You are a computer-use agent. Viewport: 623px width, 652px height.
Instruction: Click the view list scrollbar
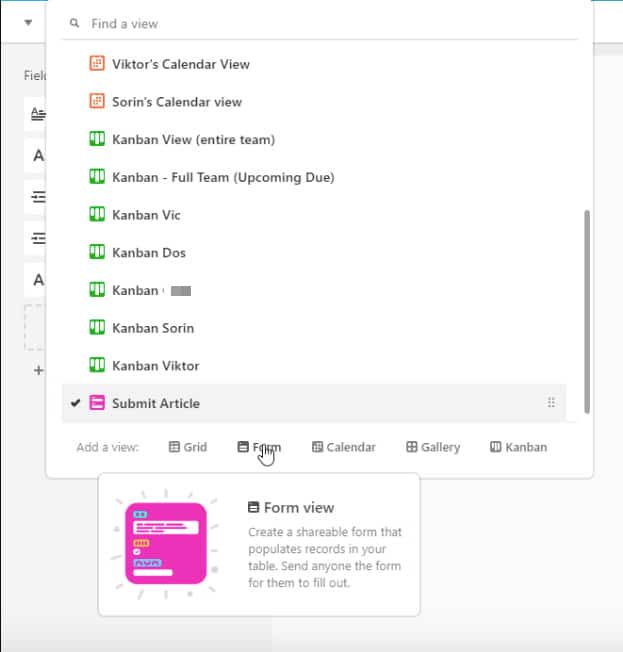pos(586,310)
